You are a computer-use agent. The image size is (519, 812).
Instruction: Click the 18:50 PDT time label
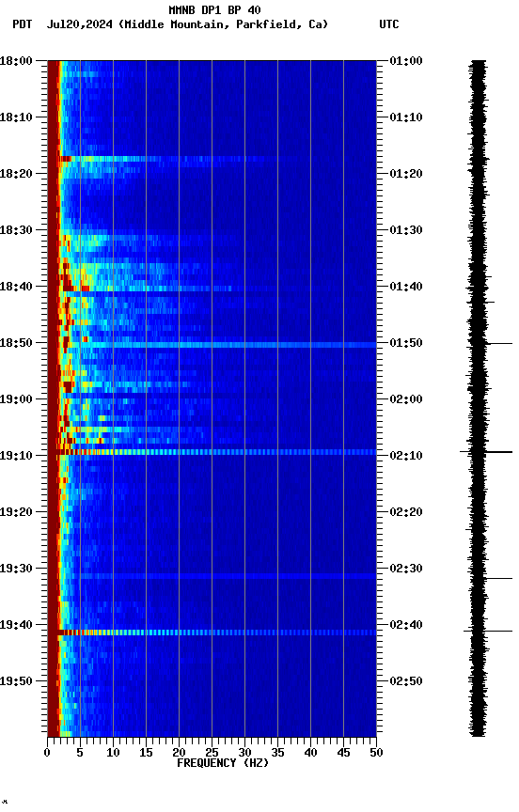click(x=16, y=343)
